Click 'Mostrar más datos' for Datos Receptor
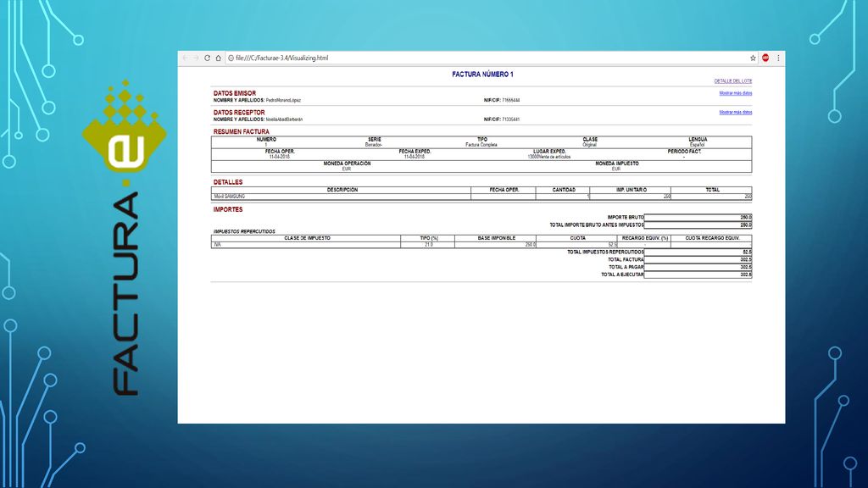The height and width of the screenshot is (488, 868). pos(735,113)
